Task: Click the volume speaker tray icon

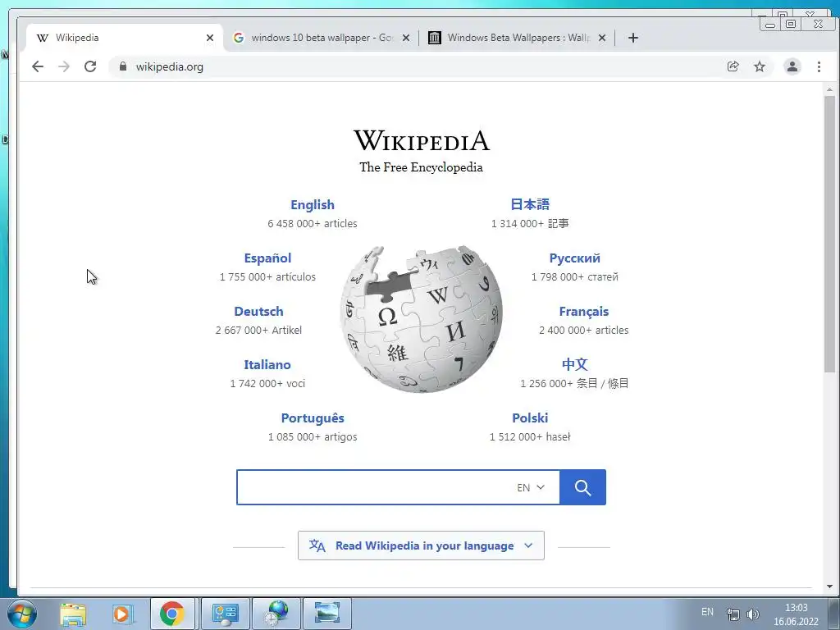Action: click(x=753, y=614)
